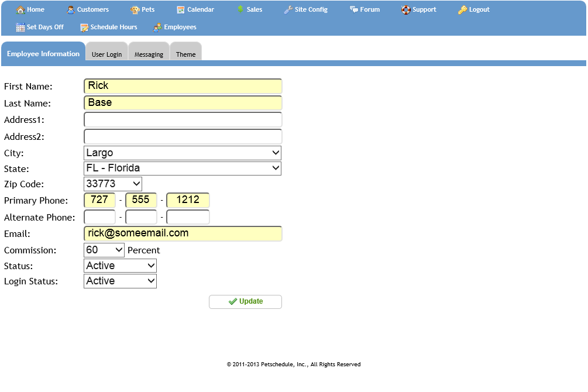This screenshot has width=588, height=392.
Task: Open the Home menu link
Action: 36,9
